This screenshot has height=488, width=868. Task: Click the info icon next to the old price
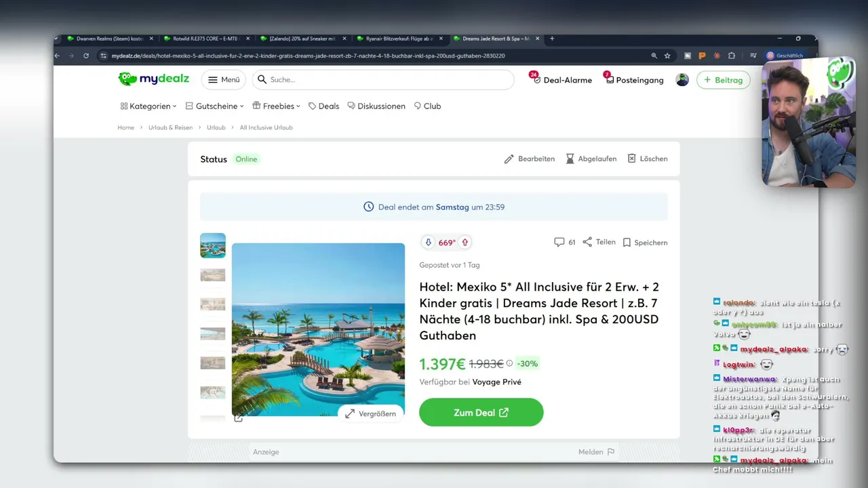coord(509,363)
